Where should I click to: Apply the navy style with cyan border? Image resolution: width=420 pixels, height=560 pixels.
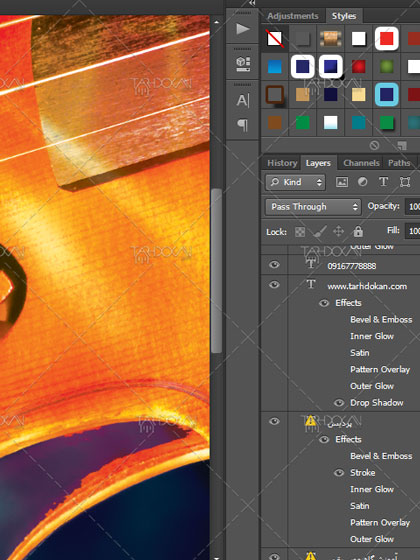(387, 95)
